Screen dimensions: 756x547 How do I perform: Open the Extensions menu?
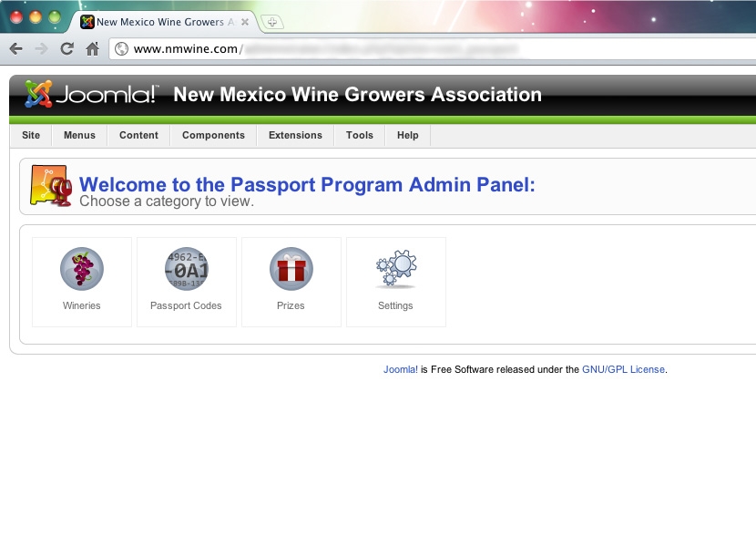point(295,135)
